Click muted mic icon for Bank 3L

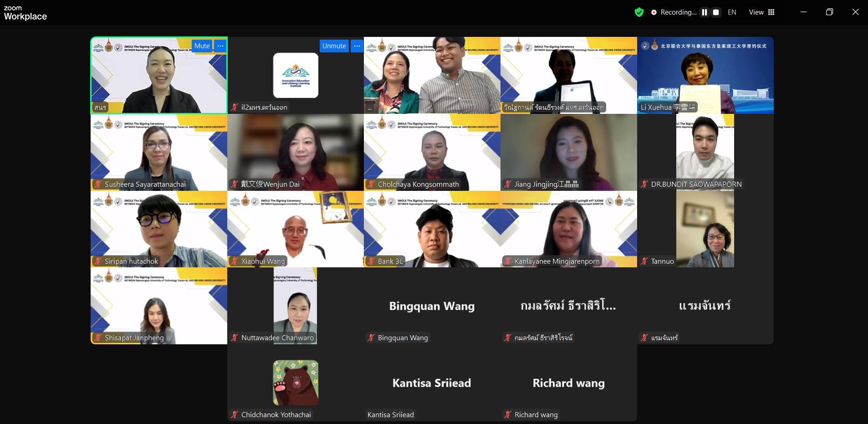click(371, 261)
